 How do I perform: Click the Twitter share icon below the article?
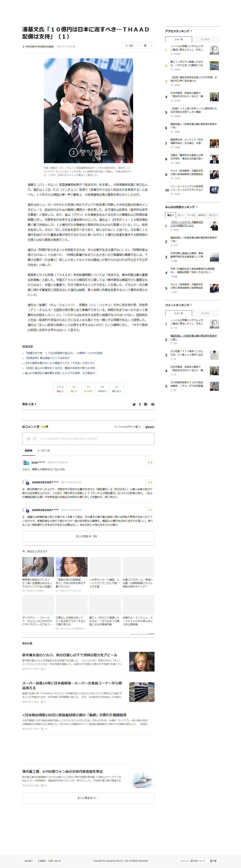134,404
